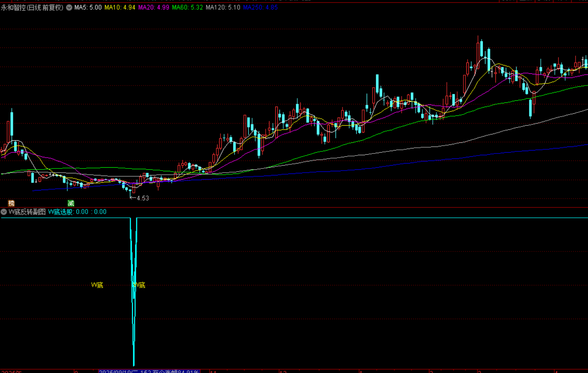
Task: Click the MA120: 5.10 indicator label
Action: click(x=223, y=7)
